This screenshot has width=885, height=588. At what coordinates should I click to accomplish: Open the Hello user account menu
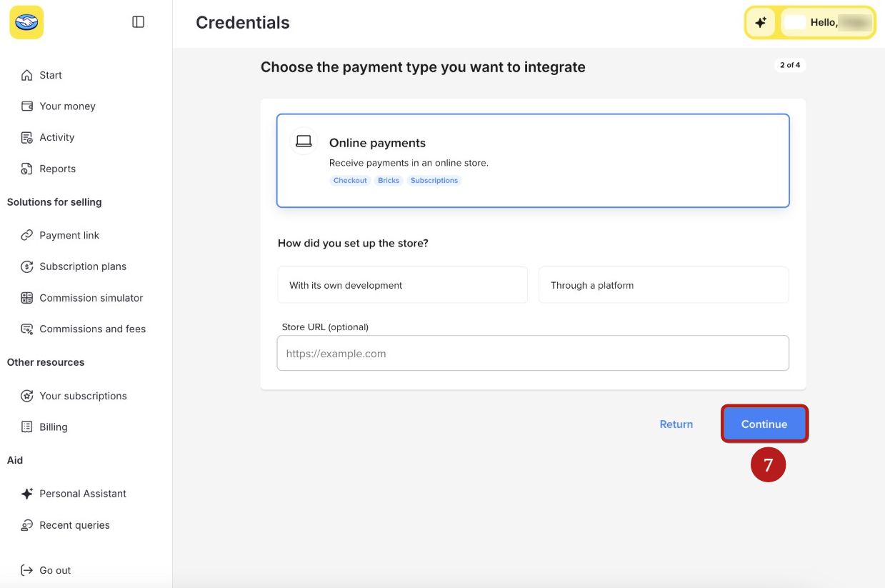tap(827, 22)
